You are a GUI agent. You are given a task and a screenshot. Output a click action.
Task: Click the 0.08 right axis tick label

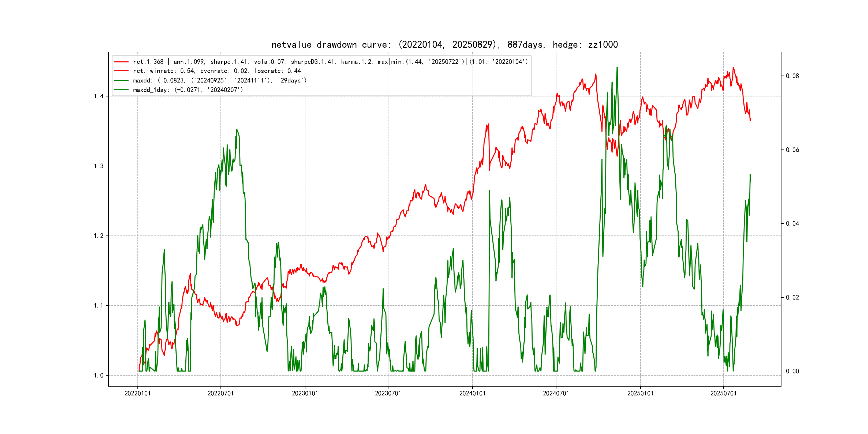792,76
